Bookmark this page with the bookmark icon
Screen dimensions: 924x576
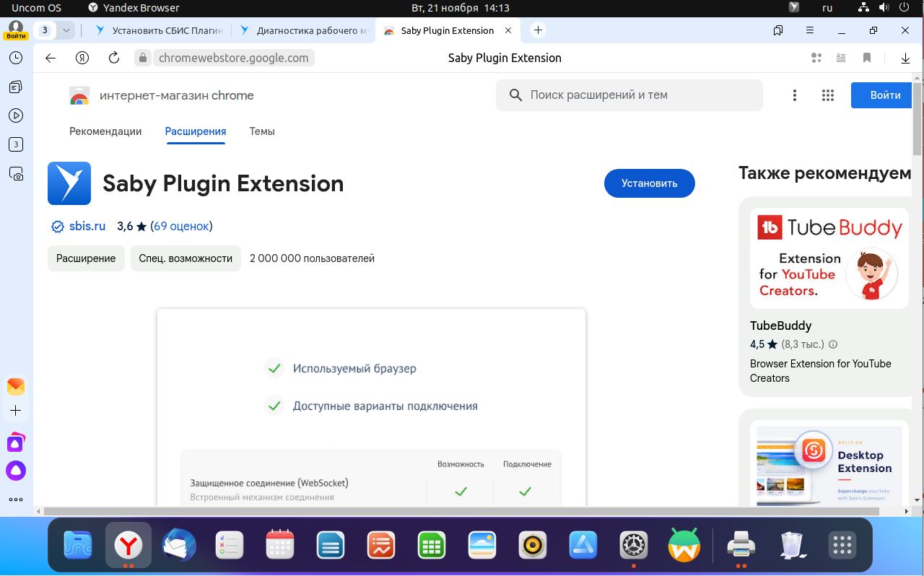[867, 58]
